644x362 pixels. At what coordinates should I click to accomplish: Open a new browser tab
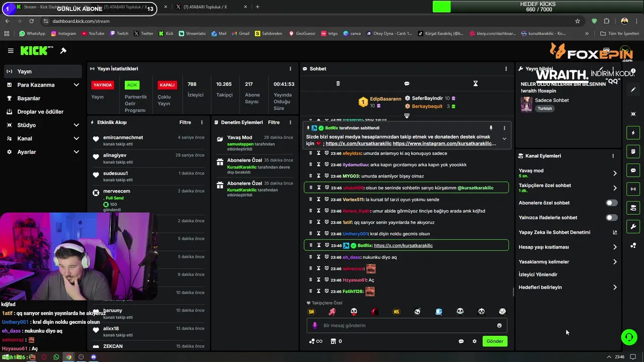tap(257, 7)
